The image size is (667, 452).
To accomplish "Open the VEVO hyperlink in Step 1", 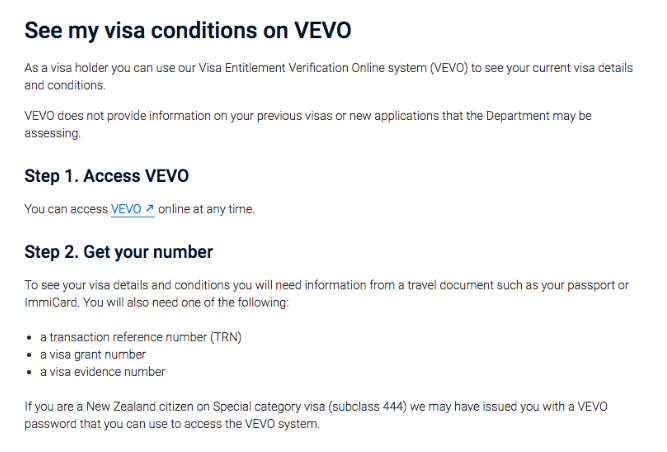I will (x=132, y=209).
